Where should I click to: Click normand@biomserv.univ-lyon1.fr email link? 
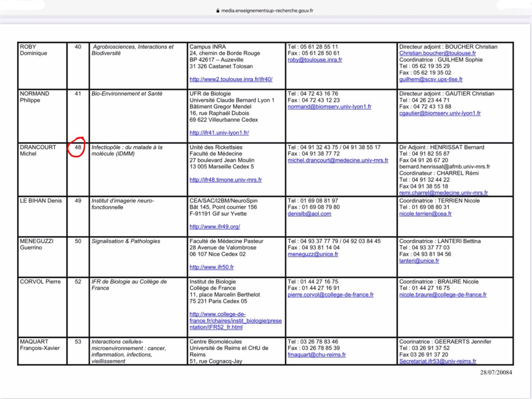pos(329,107)
